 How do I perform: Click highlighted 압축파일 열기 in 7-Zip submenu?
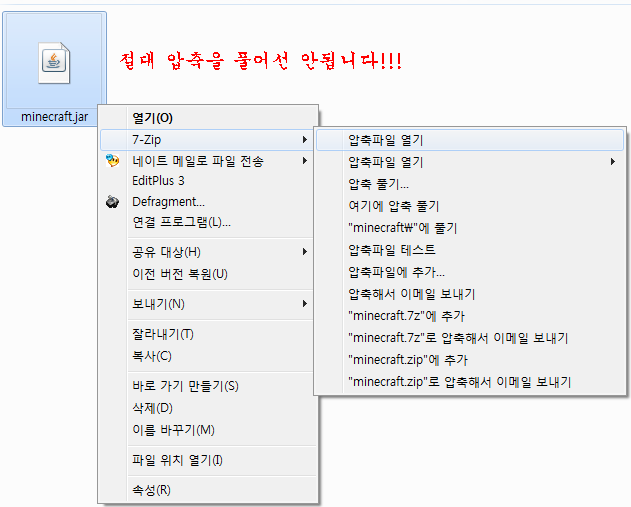click(x=470, y=140)
